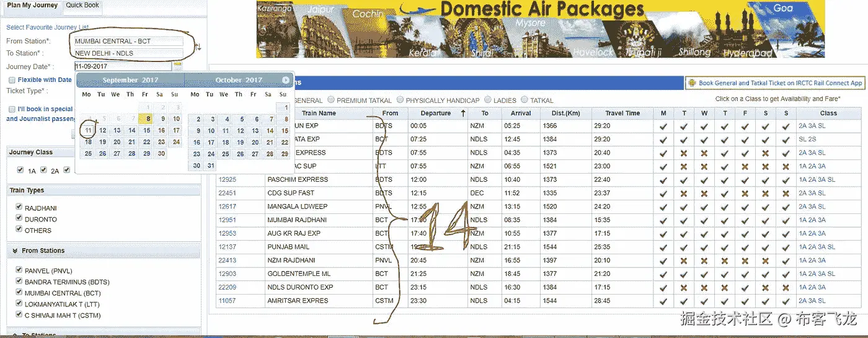Image resolution: width=868 pixels, height=338 pixels.
Task: Go to next month in date picker
Action: [x=285, y=80]
